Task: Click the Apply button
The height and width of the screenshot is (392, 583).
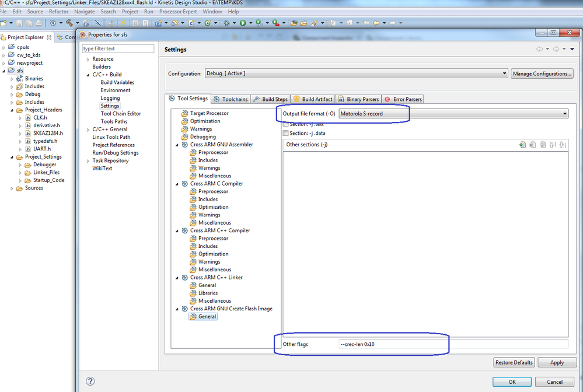Action: (557, 362)
